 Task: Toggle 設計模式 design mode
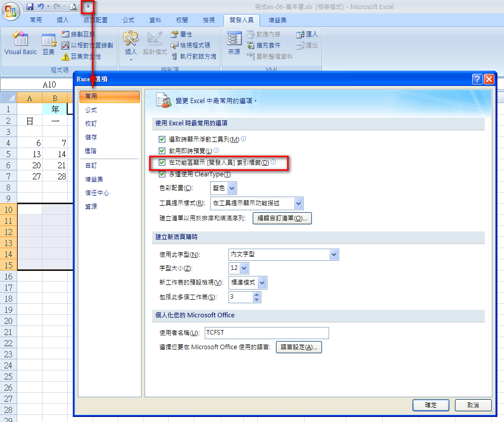155,43
